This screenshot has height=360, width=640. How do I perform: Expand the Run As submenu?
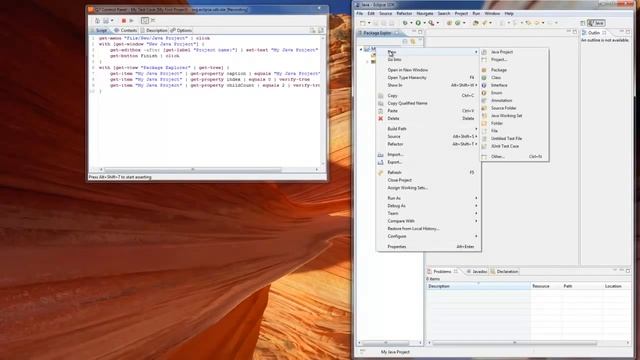point(428,198)
